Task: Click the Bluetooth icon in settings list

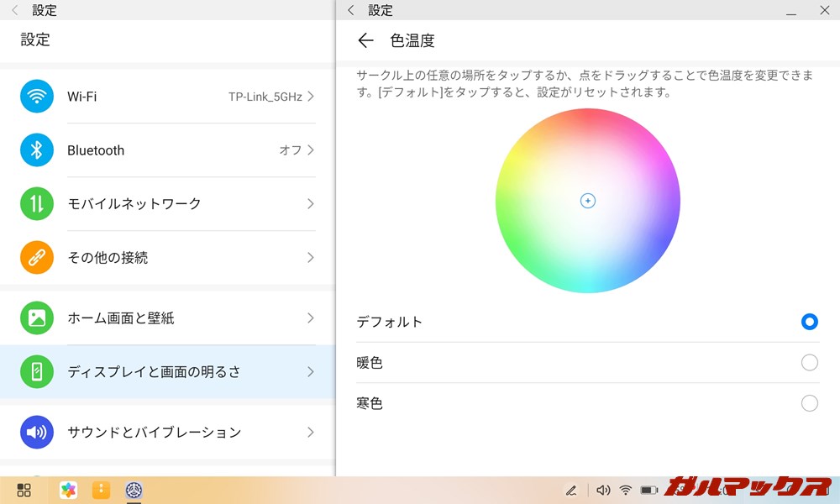Action: coord(37,150)
